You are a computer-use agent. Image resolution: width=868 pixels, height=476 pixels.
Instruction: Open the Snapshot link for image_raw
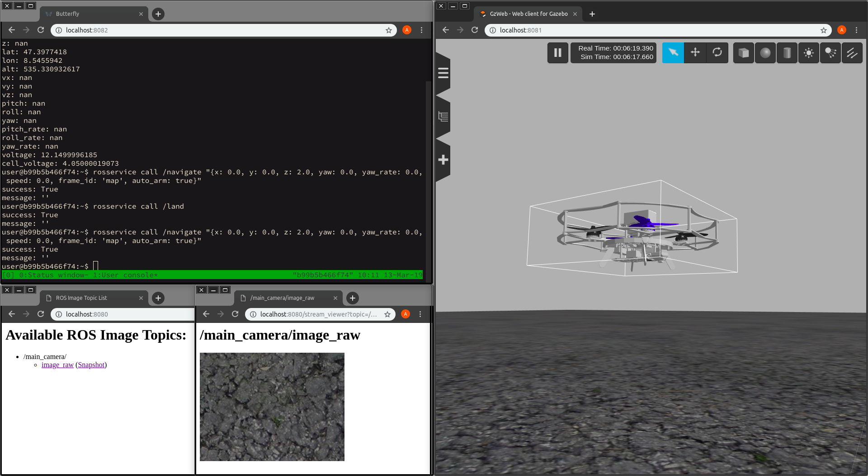click(x=91, y=364)
